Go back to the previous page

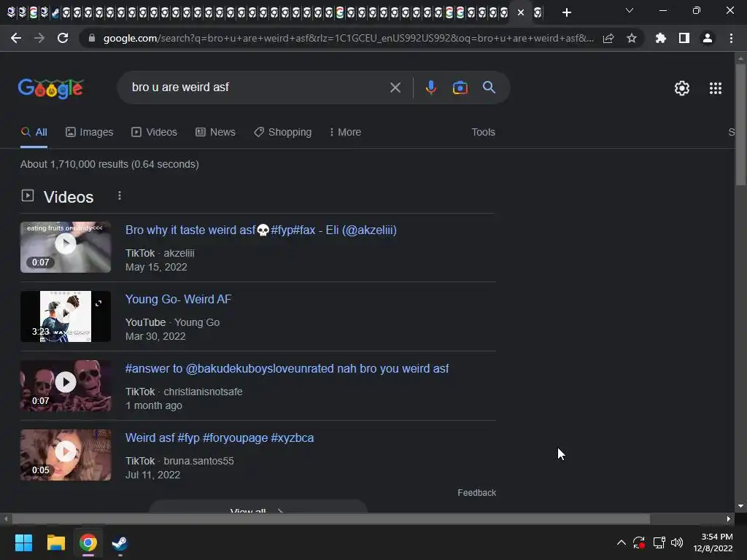[x=16, y=38]
